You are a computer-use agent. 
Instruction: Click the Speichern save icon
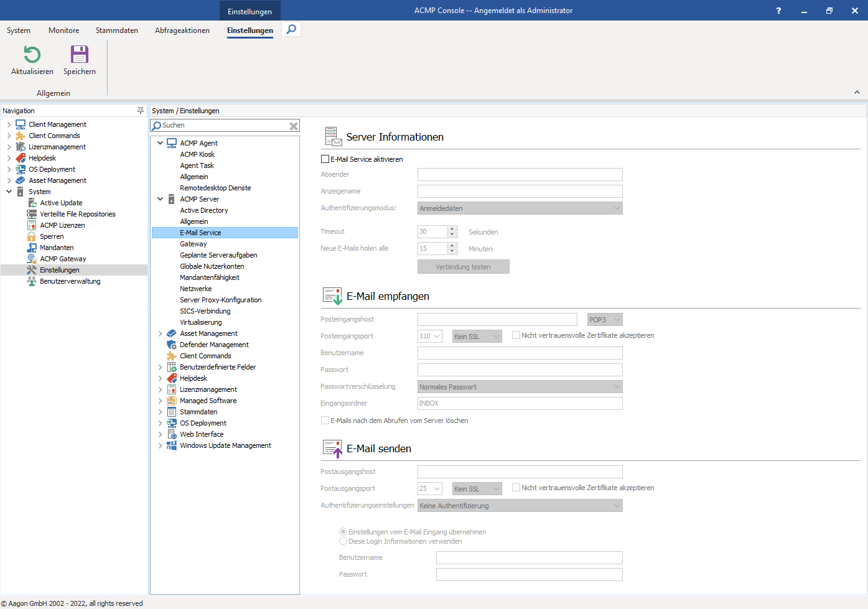click(x=80, y=55)
